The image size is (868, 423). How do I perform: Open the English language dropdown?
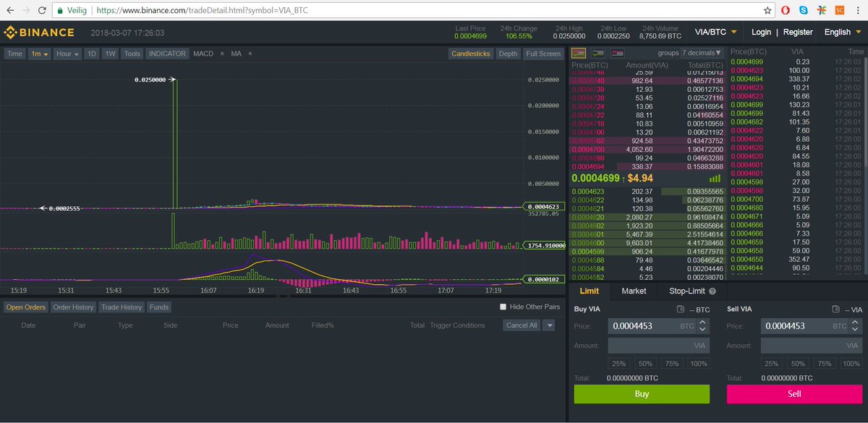pyautogui.click(x=842, y=32)
